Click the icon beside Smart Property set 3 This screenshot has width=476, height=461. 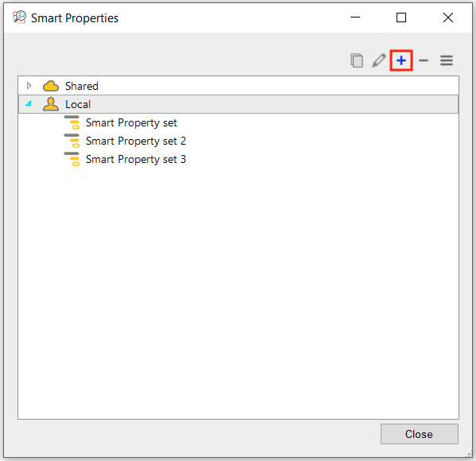[72, 159]
